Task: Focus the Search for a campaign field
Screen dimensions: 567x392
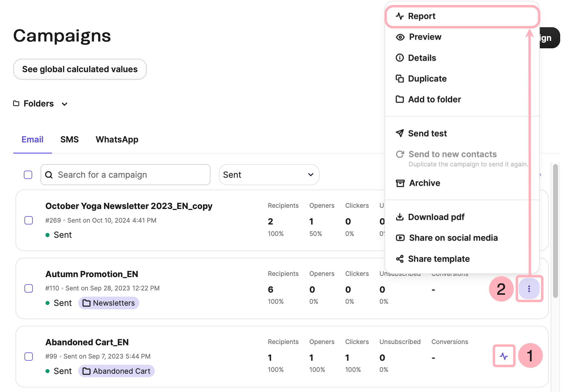Action: pos(130,175)
